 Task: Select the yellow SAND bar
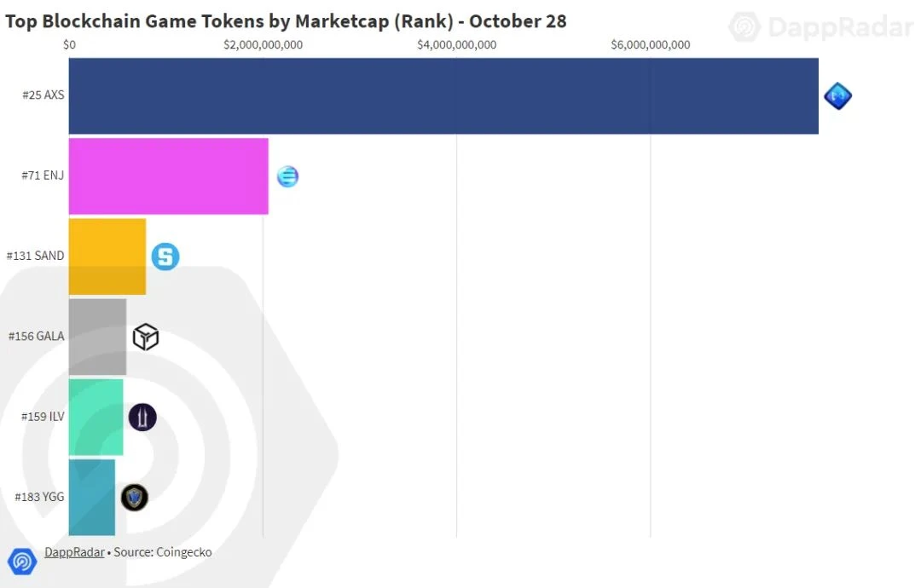[107, 257]
